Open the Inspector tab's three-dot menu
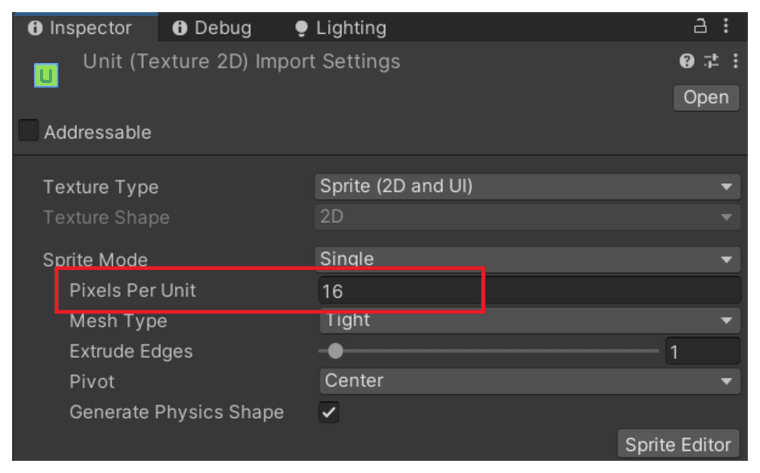Image resolution: width=760 pixels, height=473 pixels. point(726,26)
